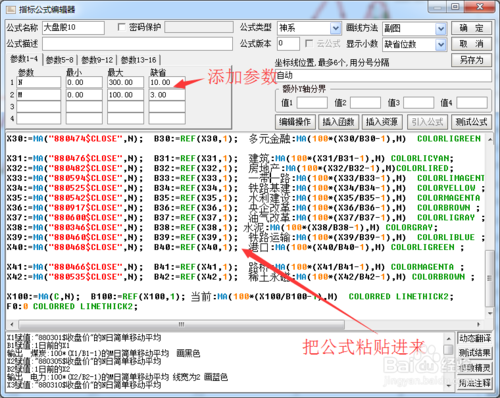This screenshot has width=500, height=398.
Task: Enable the 密码保护 checkbox
Action: [121, 27]
